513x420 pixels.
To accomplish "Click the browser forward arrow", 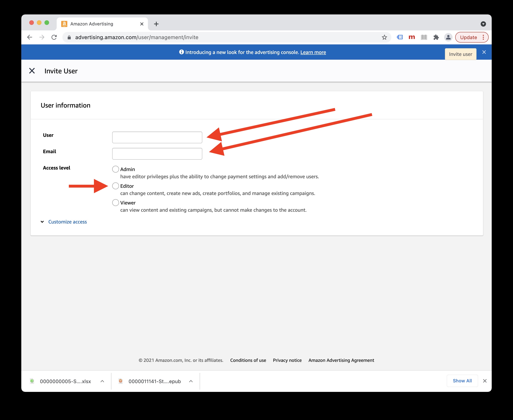I will coord(42,37).
